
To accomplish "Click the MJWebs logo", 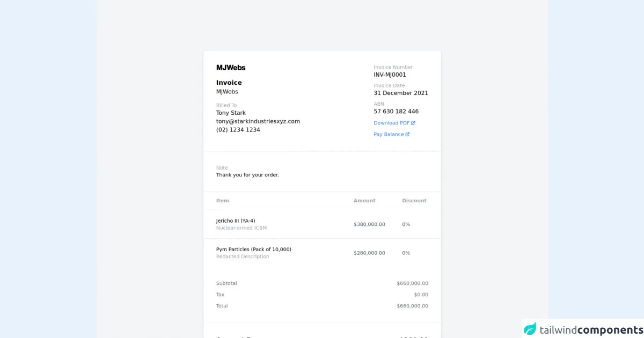I will pyautogui.click(x=231, y=68).
